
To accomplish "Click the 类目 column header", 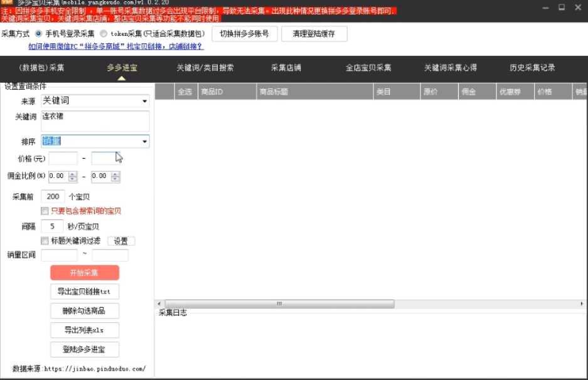I will (397, 92).
